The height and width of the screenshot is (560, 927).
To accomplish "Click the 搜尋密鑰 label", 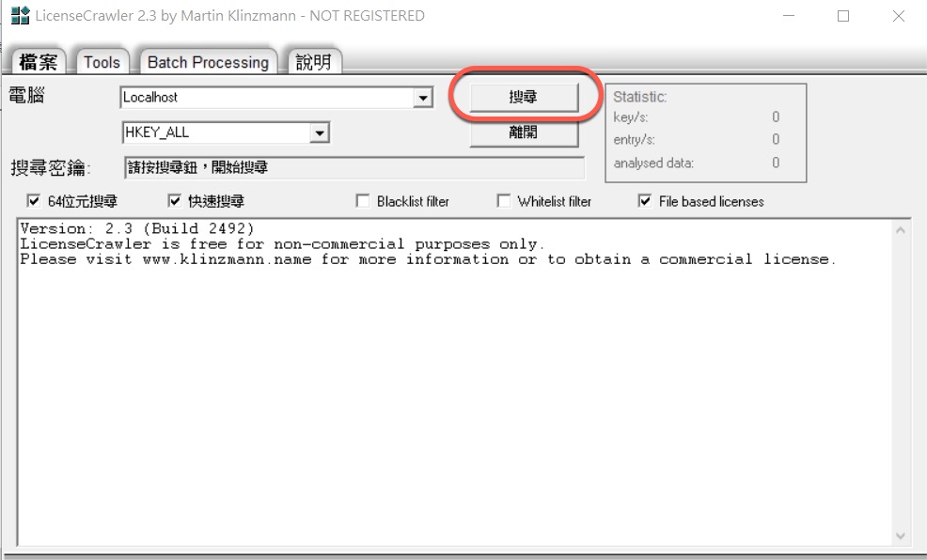I will 50,168.
